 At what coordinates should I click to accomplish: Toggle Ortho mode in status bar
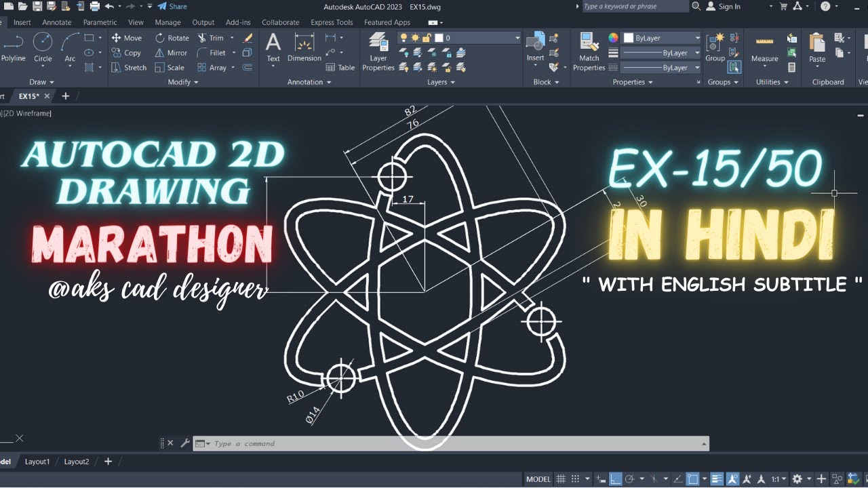pos(615,479)
